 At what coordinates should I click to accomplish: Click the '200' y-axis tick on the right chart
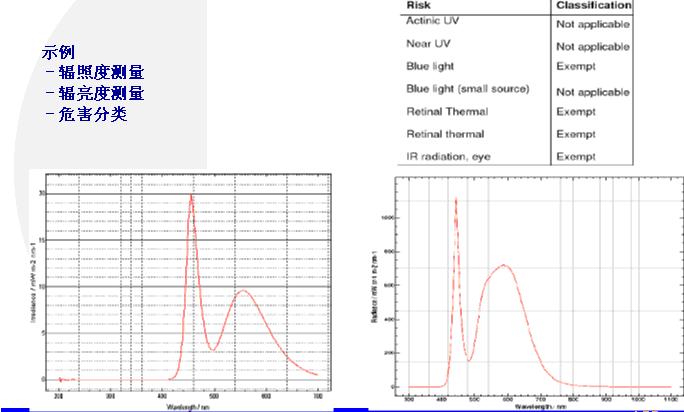click(x=389, y=353)
